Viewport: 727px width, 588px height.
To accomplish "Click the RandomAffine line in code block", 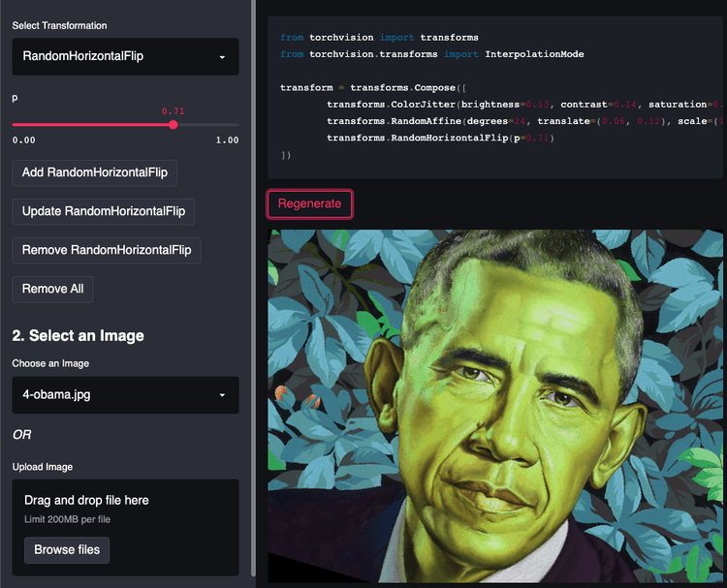I will tap(523, 121).
